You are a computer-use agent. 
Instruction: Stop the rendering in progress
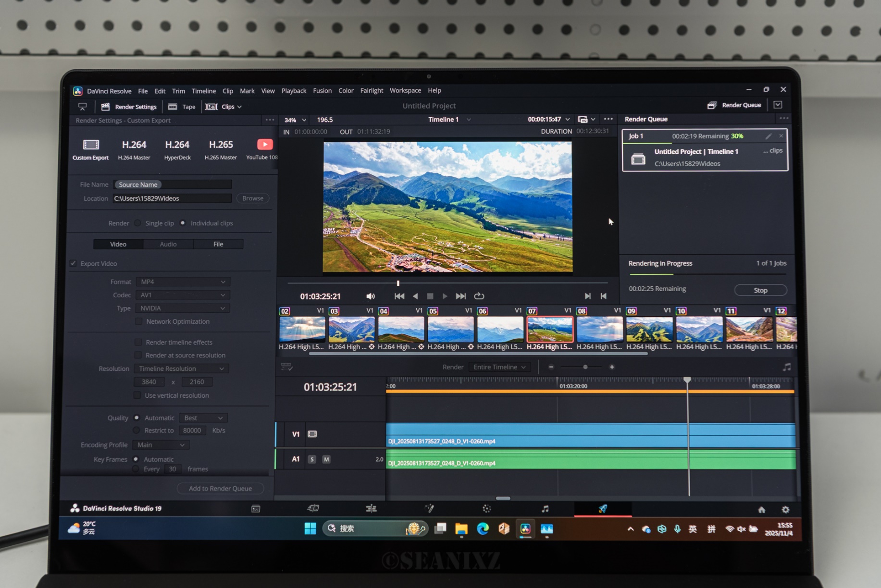tap(760, 290)
